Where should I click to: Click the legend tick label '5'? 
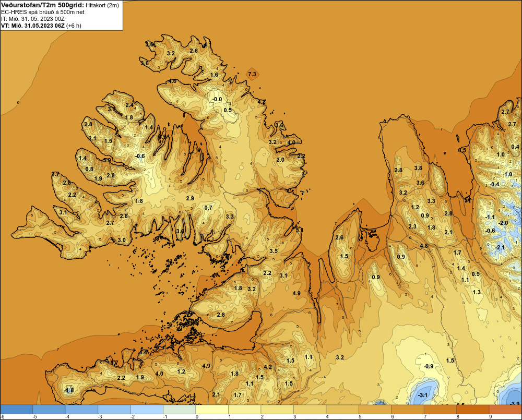coord(360,417)
